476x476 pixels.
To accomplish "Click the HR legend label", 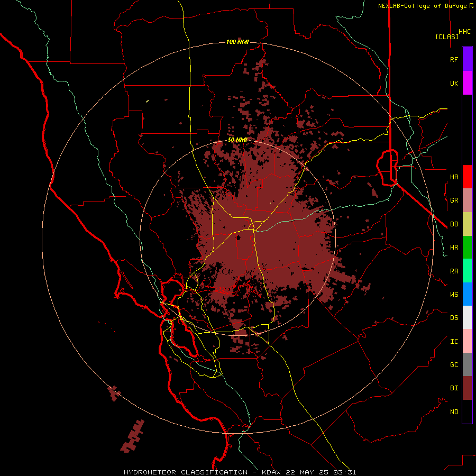I will pyautogui.click(x=454, y=248).
